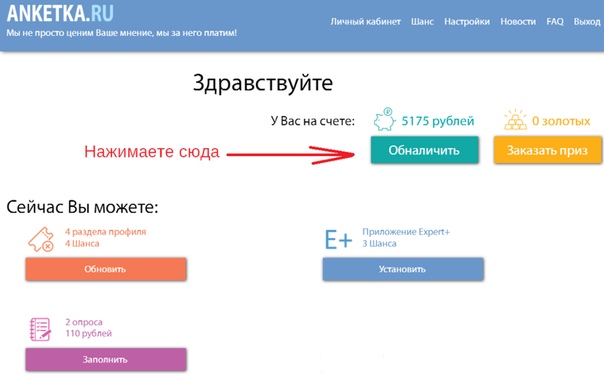Viewport: 604px width, 376px height.
Task: Click the gold bars icon
Action: [x=515, y=120]
